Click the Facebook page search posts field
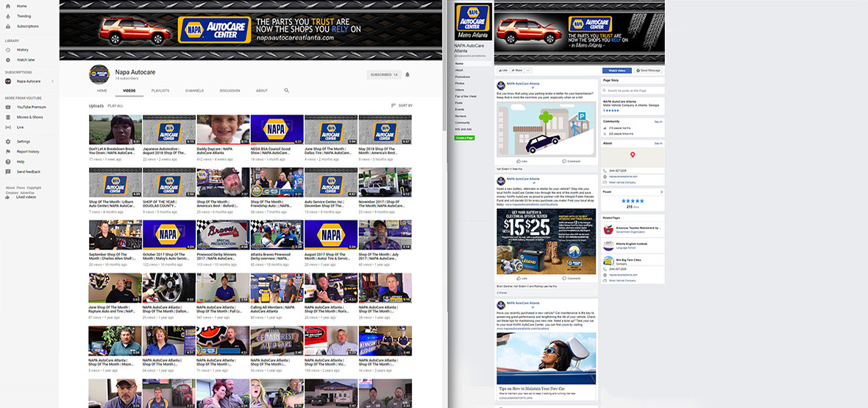 point(633,91)
